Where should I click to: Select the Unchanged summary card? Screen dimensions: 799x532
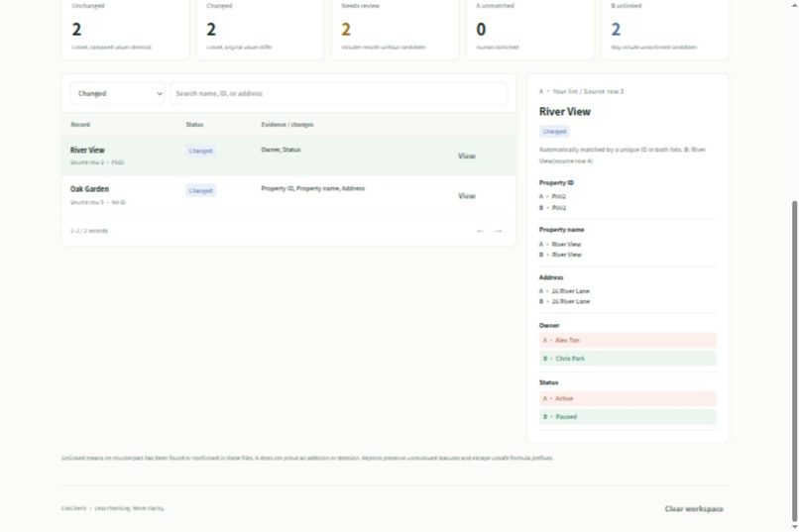(125, 29)
